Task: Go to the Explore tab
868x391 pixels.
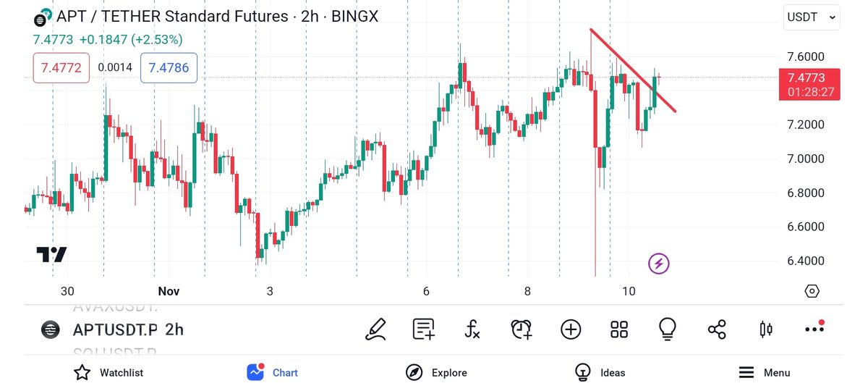Action: point(436,373)
